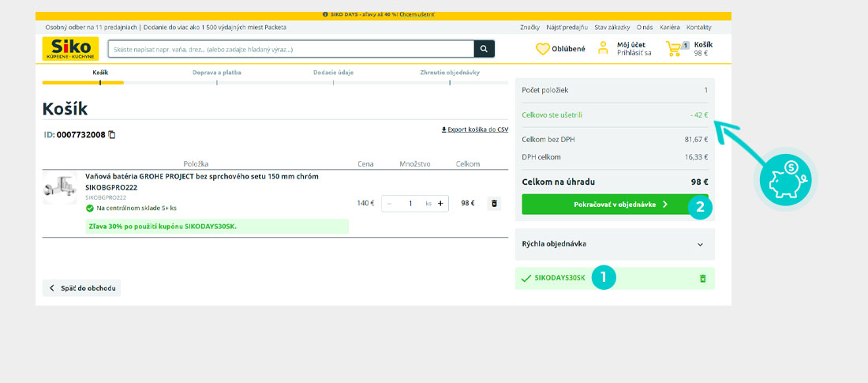Click Prihlásiť sa text
The height and width of the screenshot is (383, 868).
634,53
